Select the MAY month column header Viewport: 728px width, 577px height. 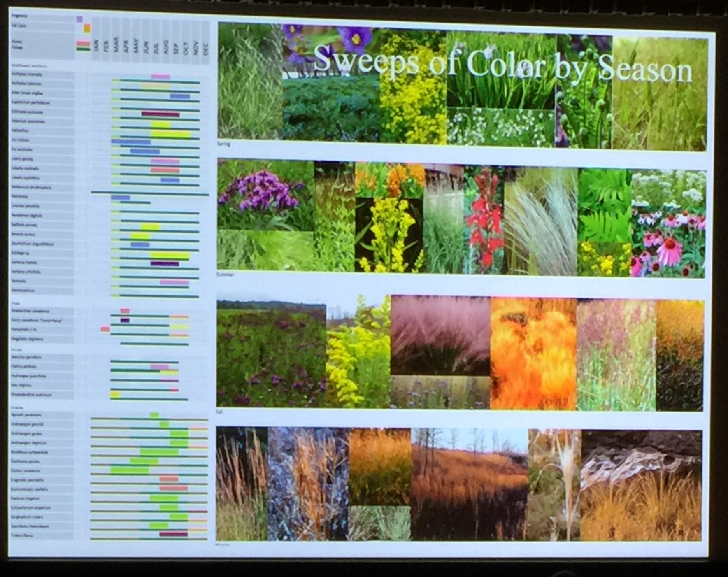pos(136,45)
